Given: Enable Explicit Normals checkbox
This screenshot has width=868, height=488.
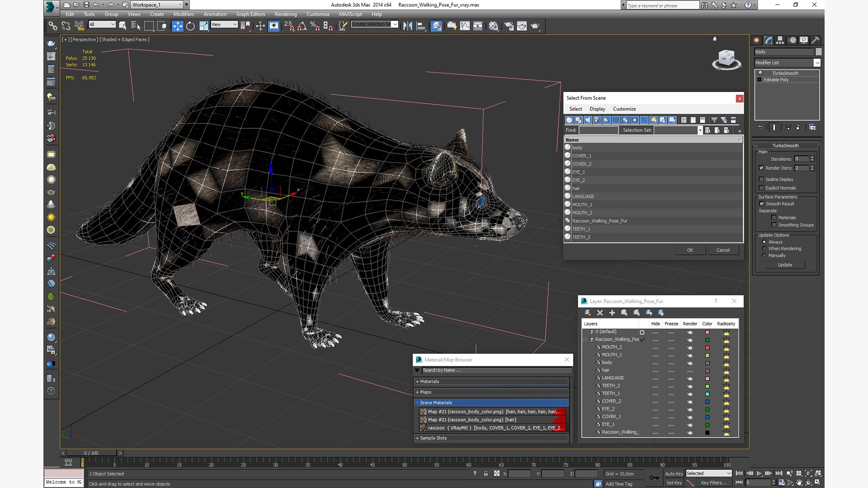Looking at the screenshot, I should coord(761,188).
